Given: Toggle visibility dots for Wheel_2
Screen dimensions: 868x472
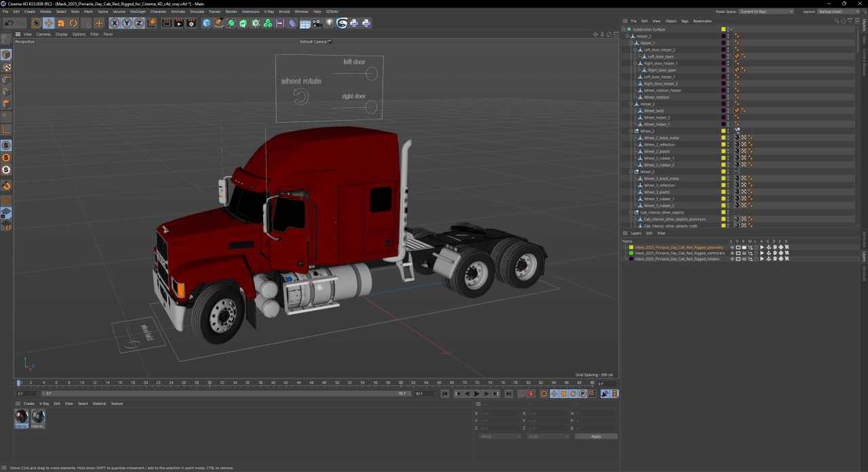Looking at the screenshot, I should click(x=728, y=131).
